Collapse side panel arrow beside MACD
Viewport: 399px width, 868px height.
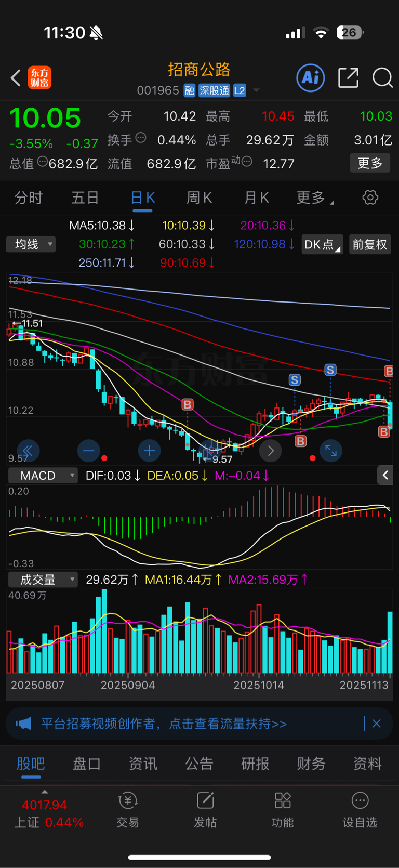tap(385, 475)
